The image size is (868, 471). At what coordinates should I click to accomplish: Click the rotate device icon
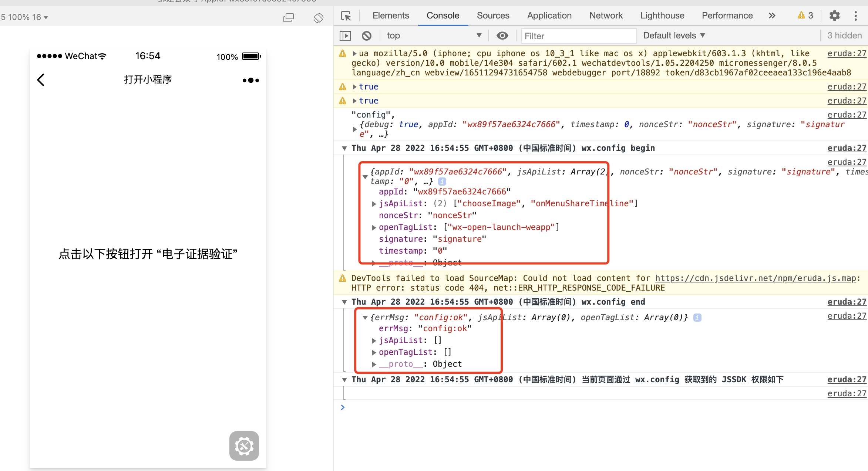pyautogui.click(x=318, y=17)
